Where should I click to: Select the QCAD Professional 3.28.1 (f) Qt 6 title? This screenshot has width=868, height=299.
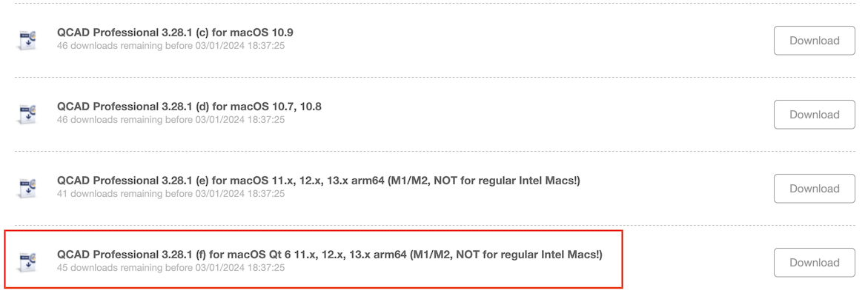330,255
